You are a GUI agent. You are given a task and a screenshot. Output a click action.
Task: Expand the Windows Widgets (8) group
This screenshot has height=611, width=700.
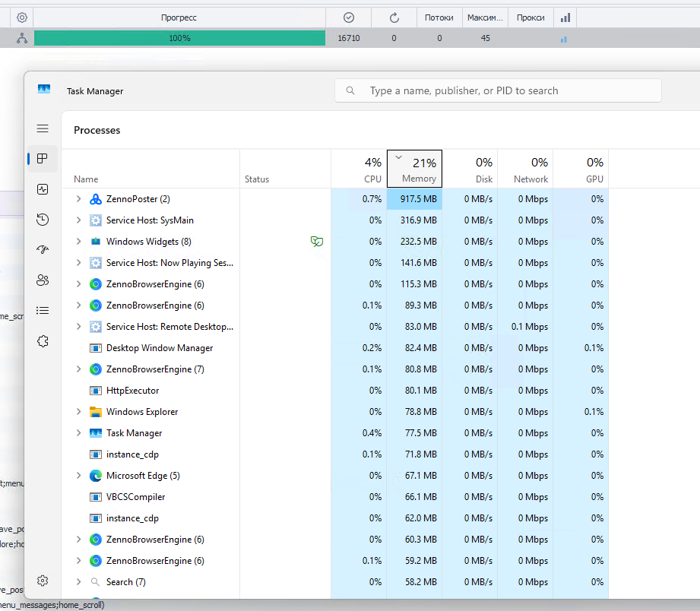[78, 242]
